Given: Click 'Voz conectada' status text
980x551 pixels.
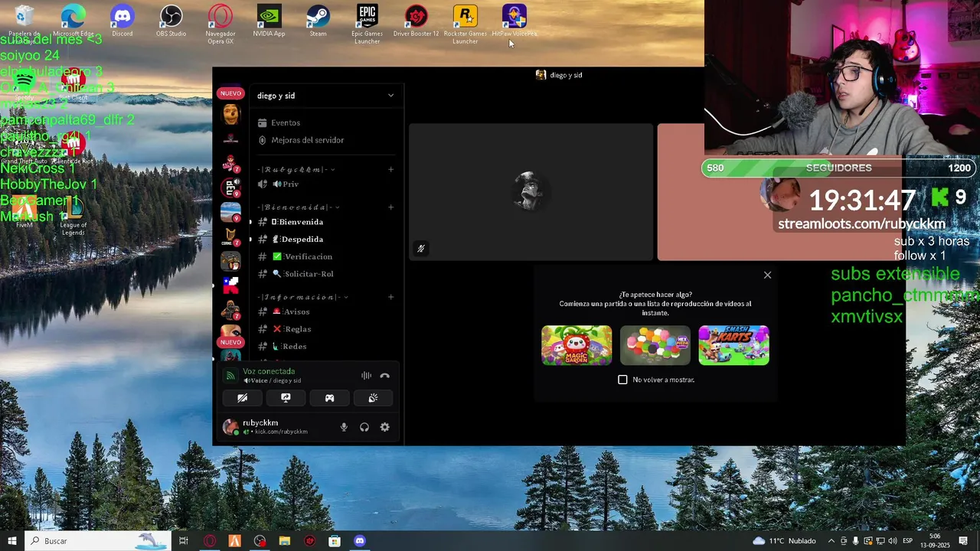Looking at the screenshot, I should 269,371.
